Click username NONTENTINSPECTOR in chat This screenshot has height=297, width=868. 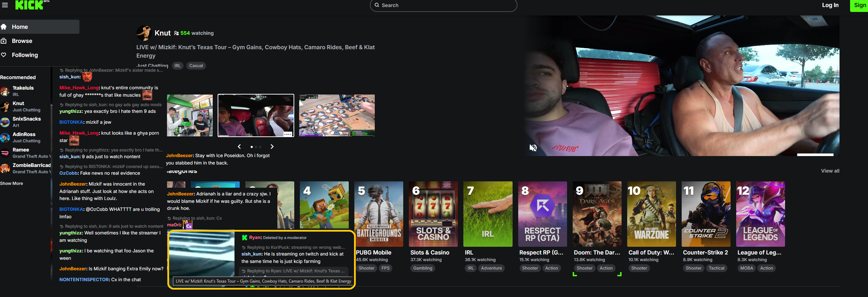pos(84,280)
